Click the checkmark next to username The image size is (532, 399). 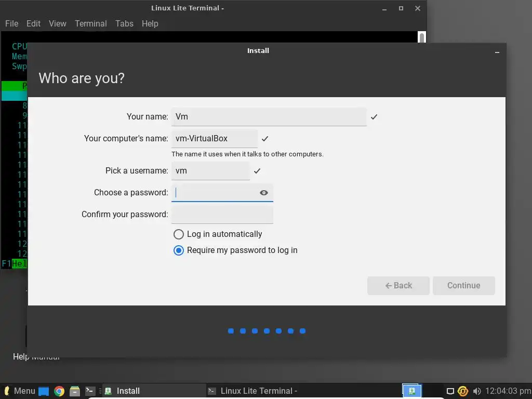pyautogui.click(x=257, y=170)
